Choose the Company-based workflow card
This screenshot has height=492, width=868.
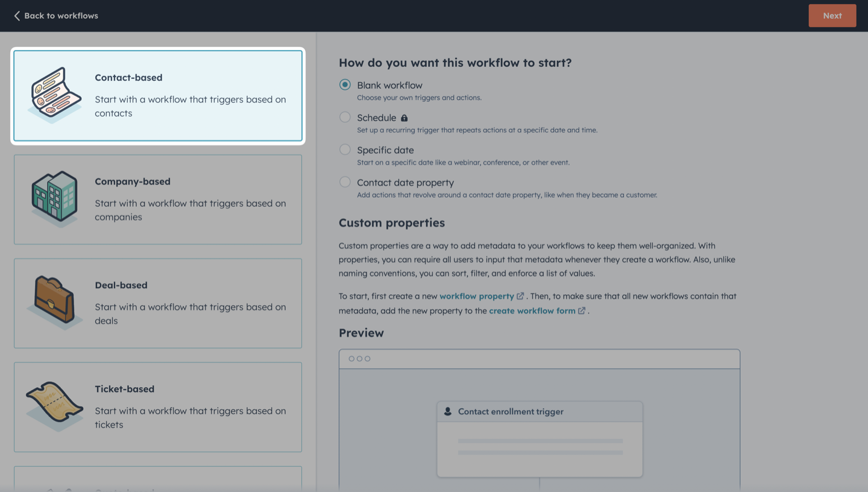pos(158,200)
